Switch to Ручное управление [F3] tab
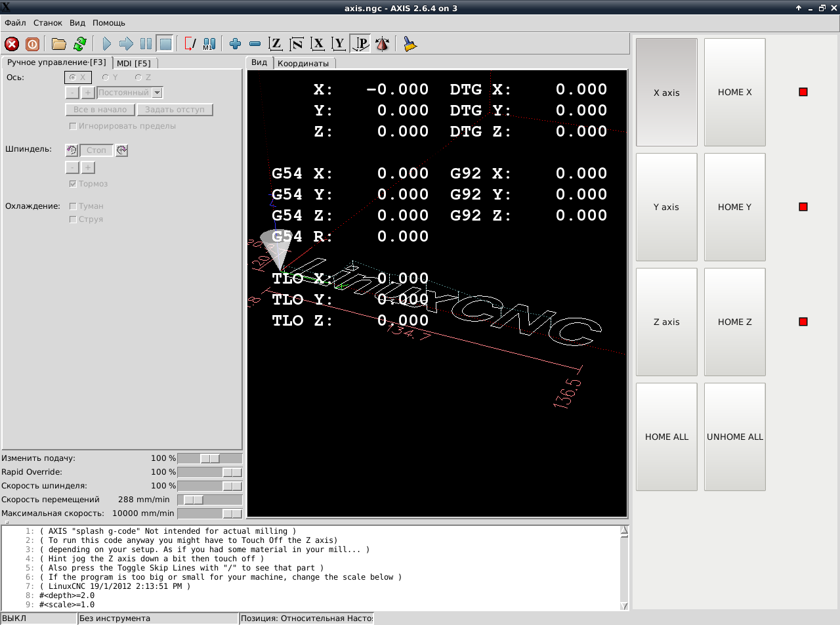840x625 pixels. coord(56,62)
